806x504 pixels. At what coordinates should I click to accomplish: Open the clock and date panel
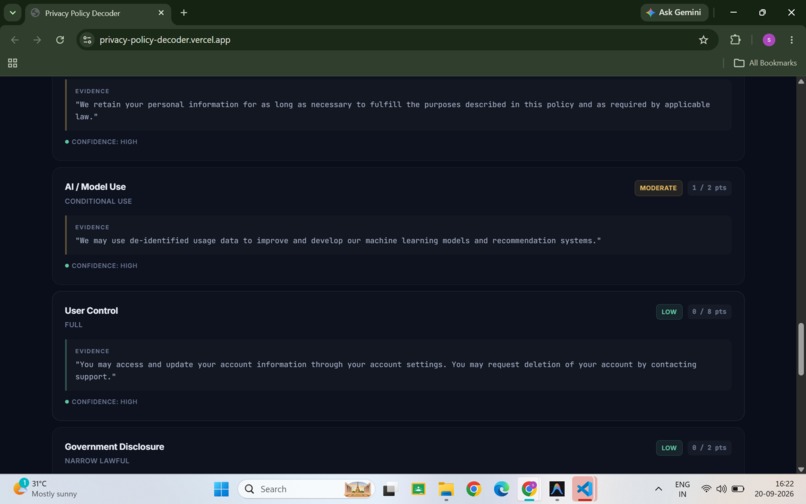pyautogui.click(x=774, y=489)
